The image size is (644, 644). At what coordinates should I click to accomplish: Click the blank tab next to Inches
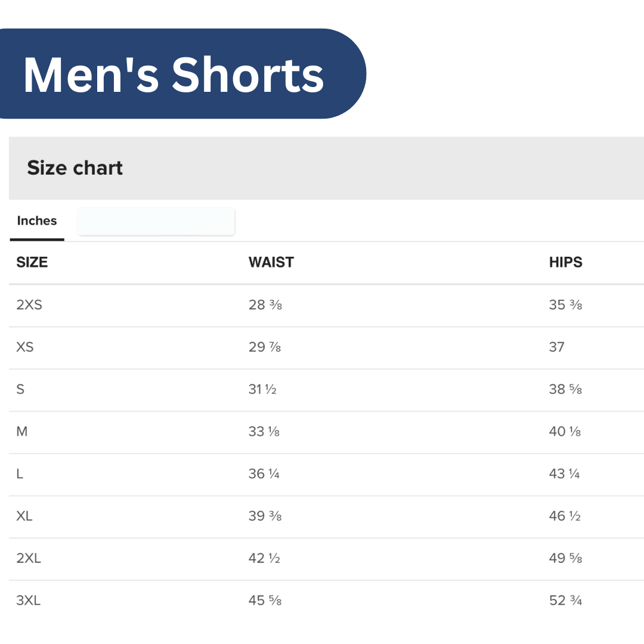pos(156,222)
